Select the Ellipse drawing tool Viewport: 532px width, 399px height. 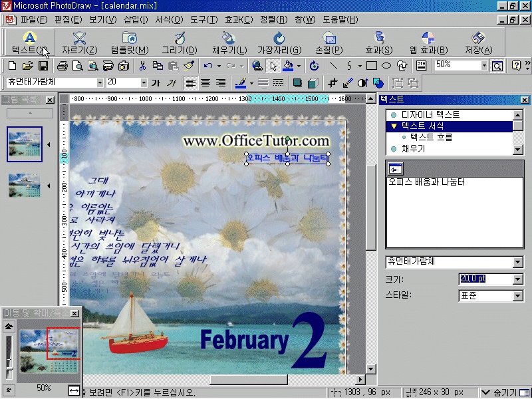coord(386,66)
